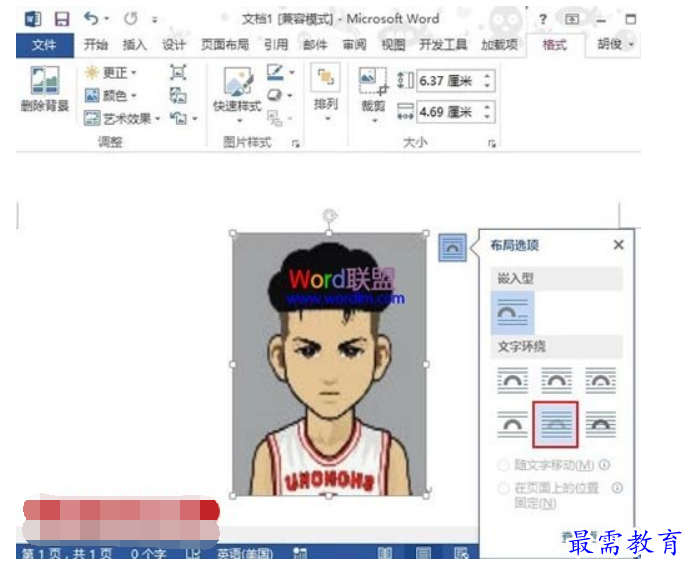Open the 快速样式 quick styles gallery
The image size is (690, 574).
tap(237, 95)
